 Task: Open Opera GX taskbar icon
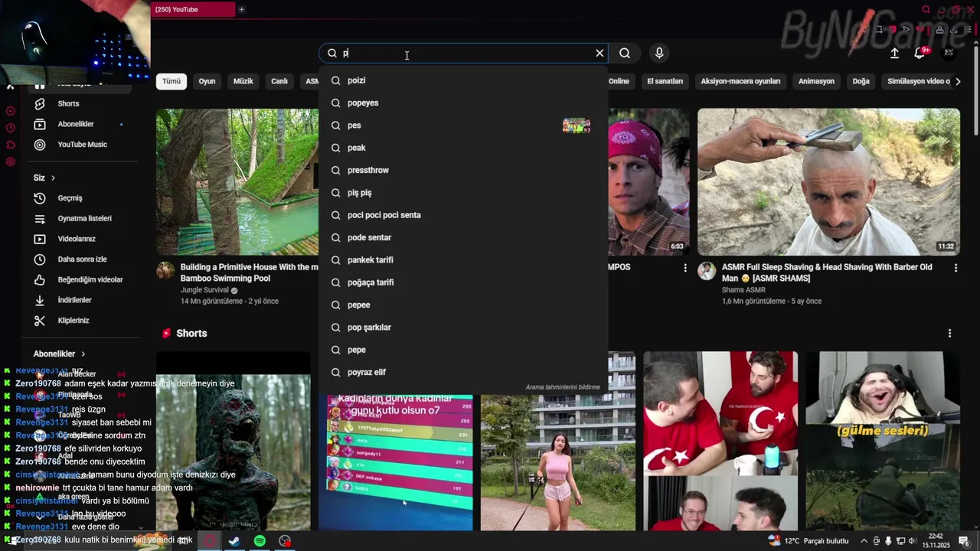coord(209,541)
